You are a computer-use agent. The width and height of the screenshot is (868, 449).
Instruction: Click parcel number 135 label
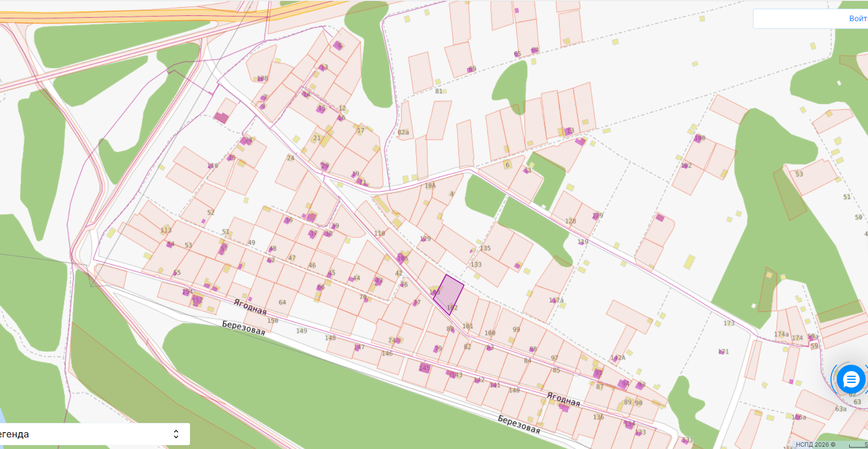485,248
